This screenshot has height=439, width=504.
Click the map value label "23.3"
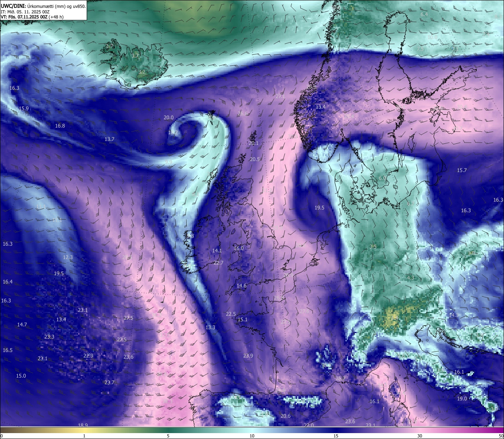point(49,337)
